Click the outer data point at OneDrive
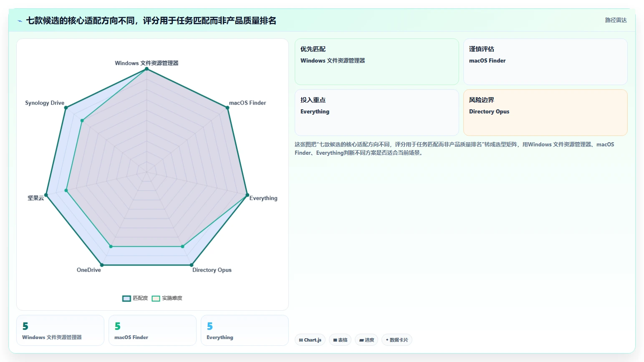 pyautogui.click(x=101, y=265)
